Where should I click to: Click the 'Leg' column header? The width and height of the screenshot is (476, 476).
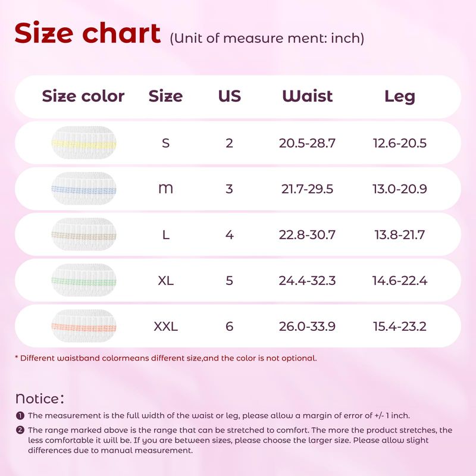click(399, 97)
